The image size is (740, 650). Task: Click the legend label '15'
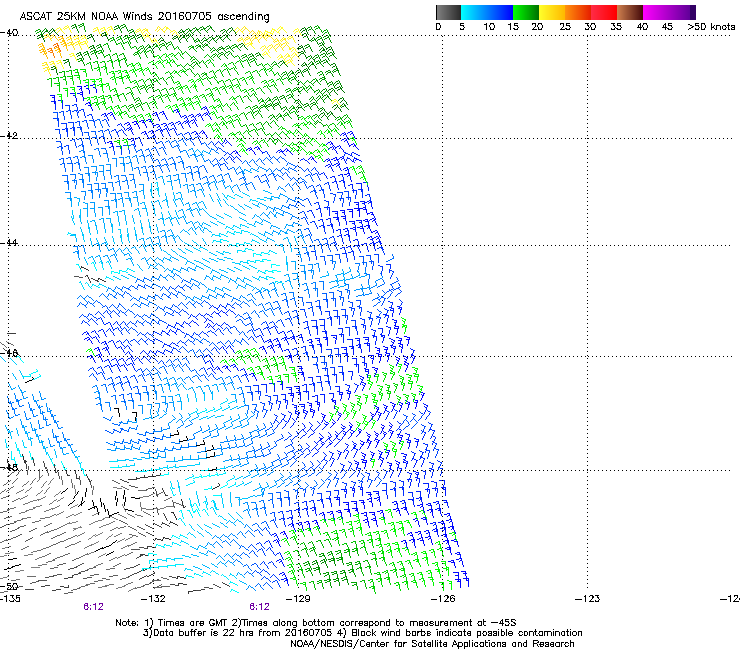coord(513,26)
